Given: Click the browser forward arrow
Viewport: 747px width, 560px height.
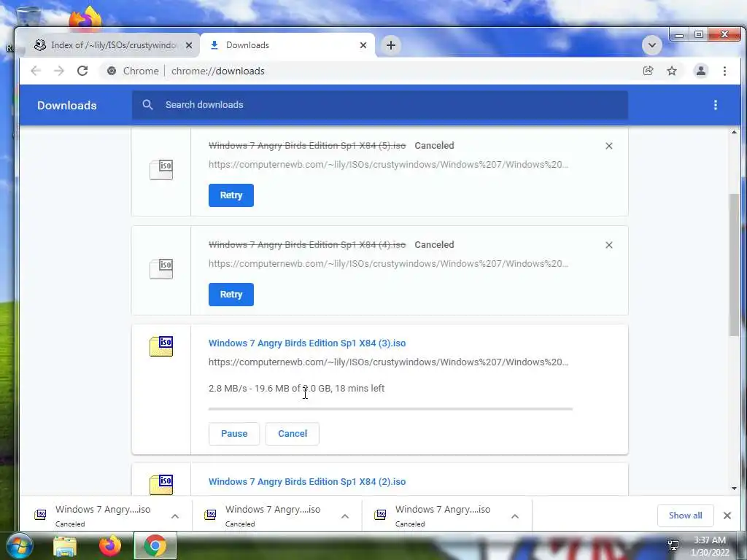Looking at the screenshot, I should 58,71.
